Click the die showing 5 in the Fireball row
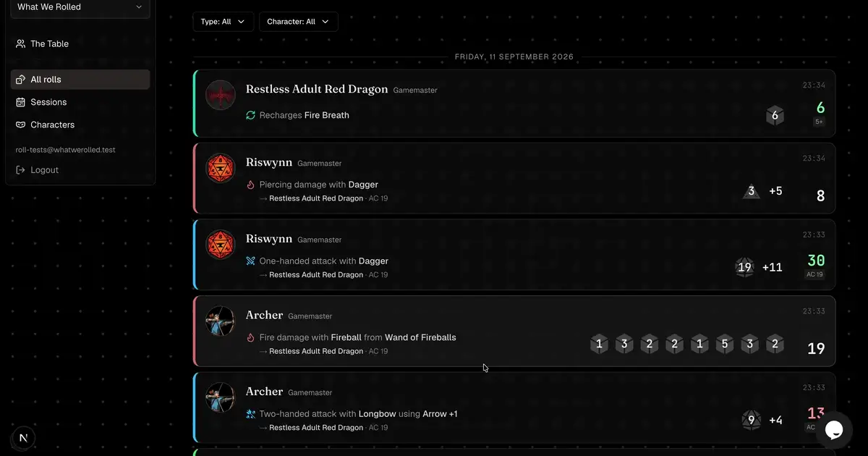This screenshot has height=456, width=868. click(x=725, y=344)
